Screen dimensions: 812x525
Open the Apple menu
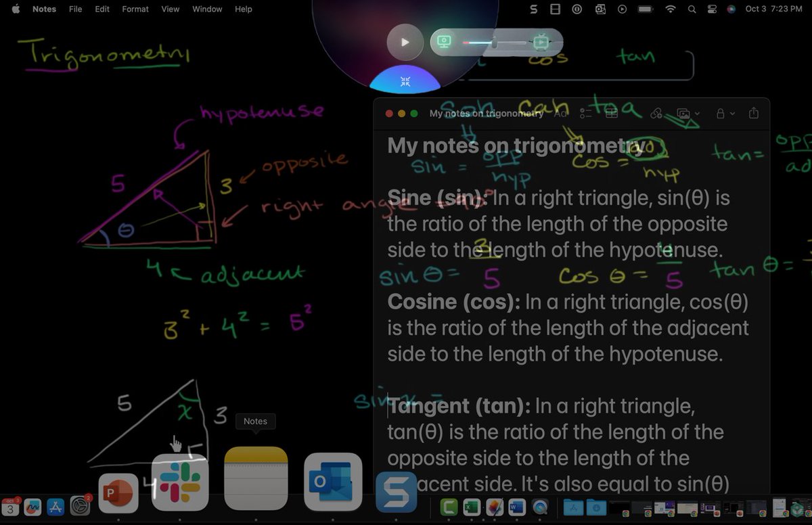[x=16, y=9]
